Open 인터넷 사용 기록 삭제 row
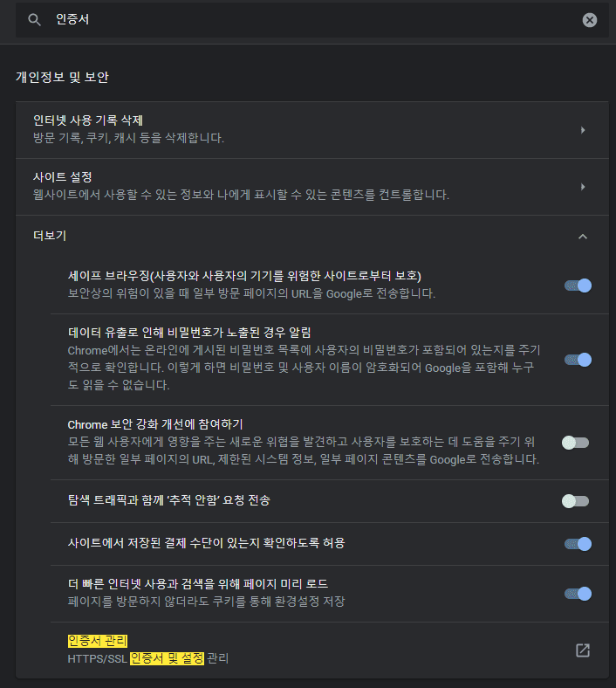This screenshot has width=616, height=688. [312, 130]
